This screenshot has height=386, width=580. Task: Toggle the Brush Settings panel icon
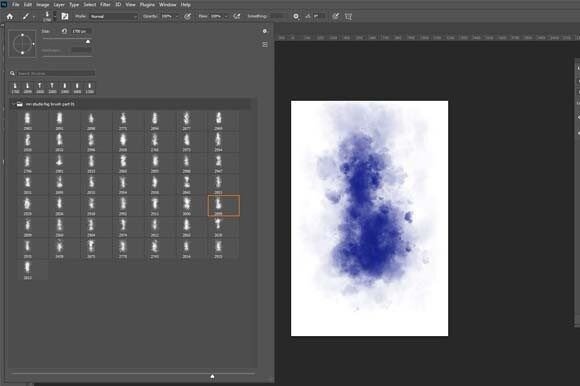click(65, 16)
